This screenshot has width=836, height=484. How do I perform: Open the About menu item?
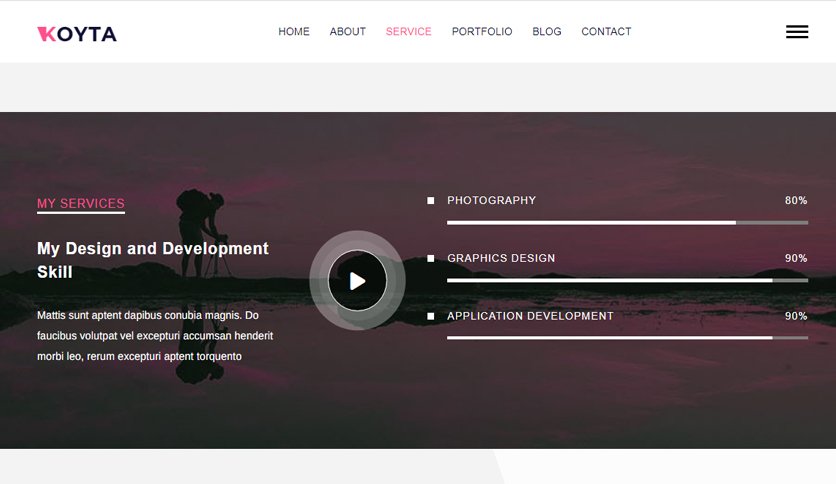pos(348,31)
